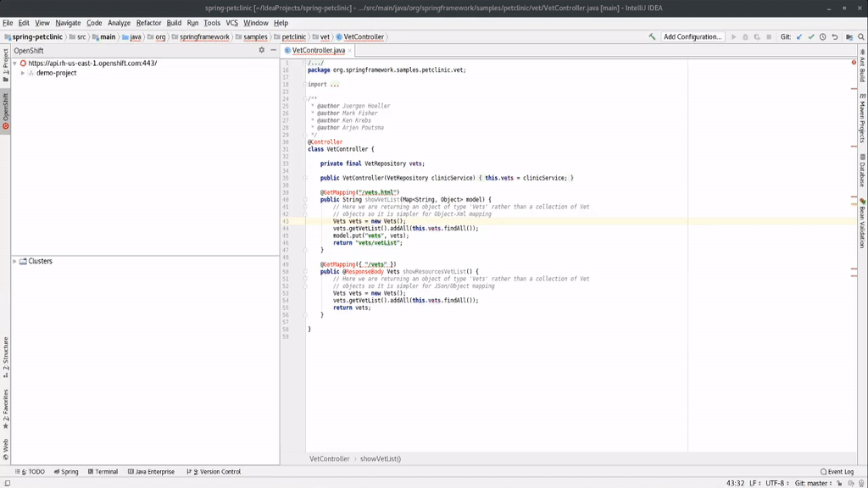Collapse the api.rh-us-east-1.openshift.com tree node

click(x=15, y=63)
